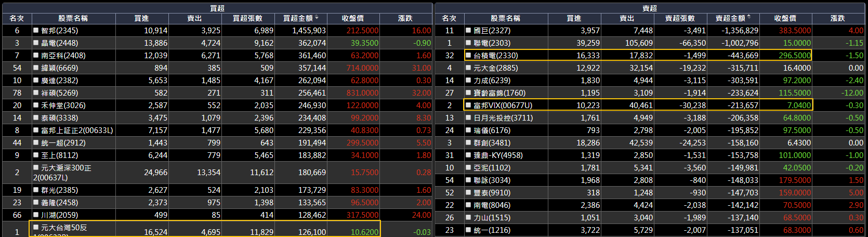
Task: Tick the checkbox for 統一超(2912)
Action: pyautogui.click(x=36, y=143)
